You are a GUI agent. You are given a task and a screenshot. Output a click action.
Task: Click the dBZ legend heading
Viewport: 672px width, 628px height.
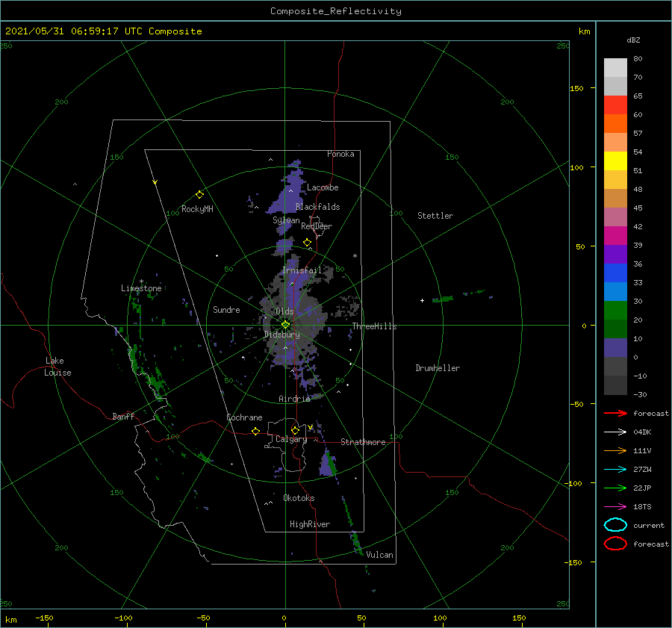tap(633, 40)
